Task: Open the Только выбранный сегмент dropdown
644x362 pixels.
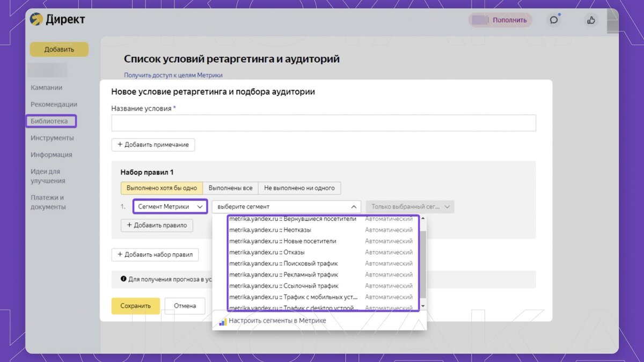Action: tap(410, 206)
